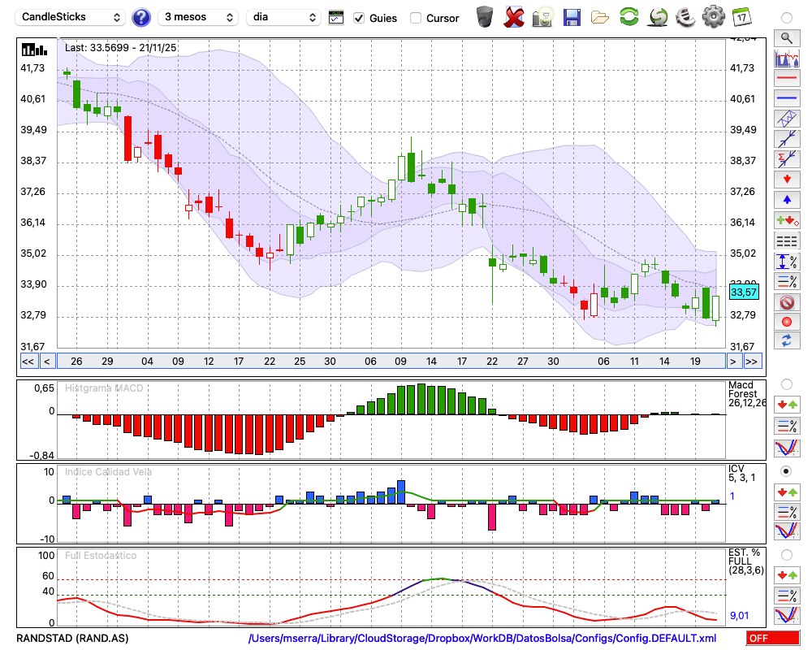Click the << jump-to-start navigation button
The height and width of the screenshot is (650, 812).
click(x=28, y=362)
